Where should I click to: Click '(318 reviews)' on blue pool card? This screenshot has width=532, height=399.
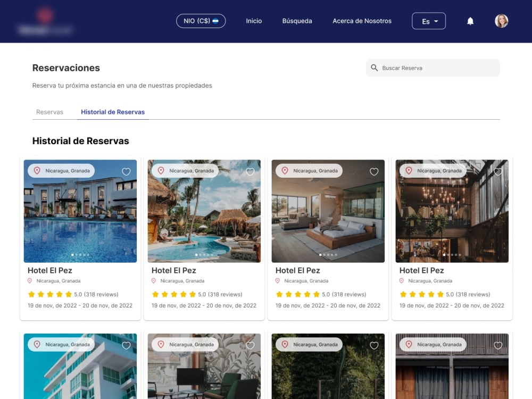[x=101, y=295]
